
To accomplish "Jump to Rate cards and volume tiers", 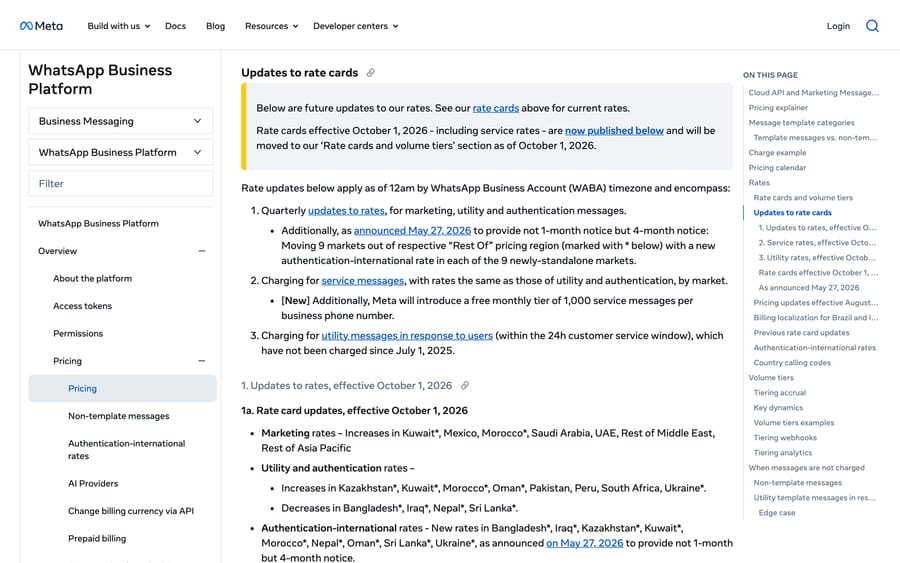I will coord(803,197).
